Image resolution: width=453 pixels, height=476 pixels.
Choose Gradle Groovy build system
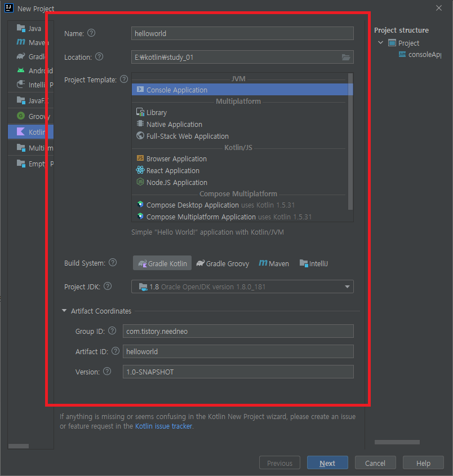[223, 263]
